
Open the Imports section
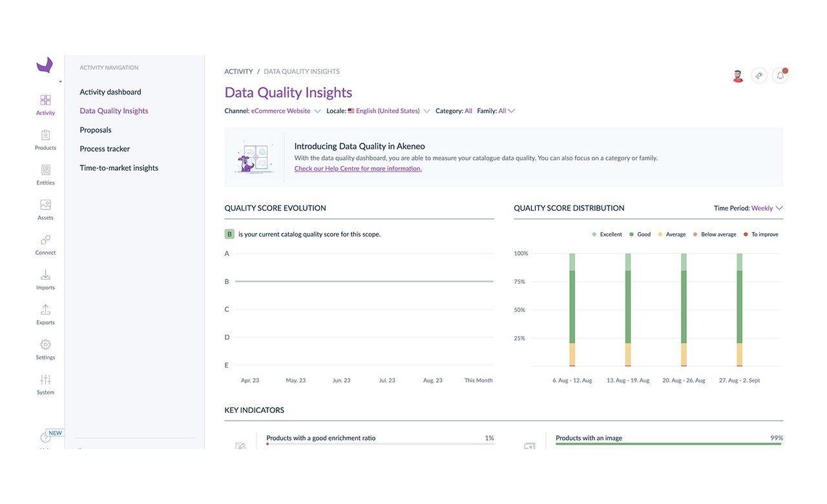[45, 279]
